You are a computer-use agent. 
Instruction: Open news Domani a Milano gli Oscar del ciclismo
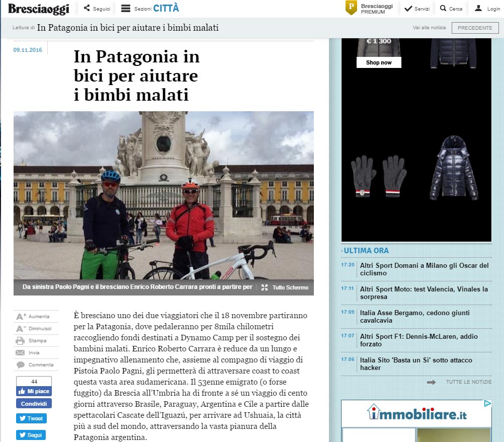click(425, 269)
